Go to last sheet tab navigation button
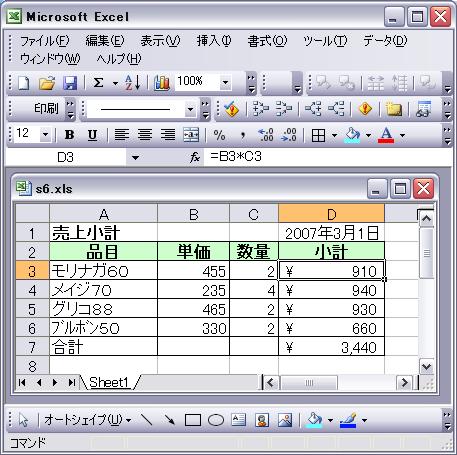 (x=71, y=383)
